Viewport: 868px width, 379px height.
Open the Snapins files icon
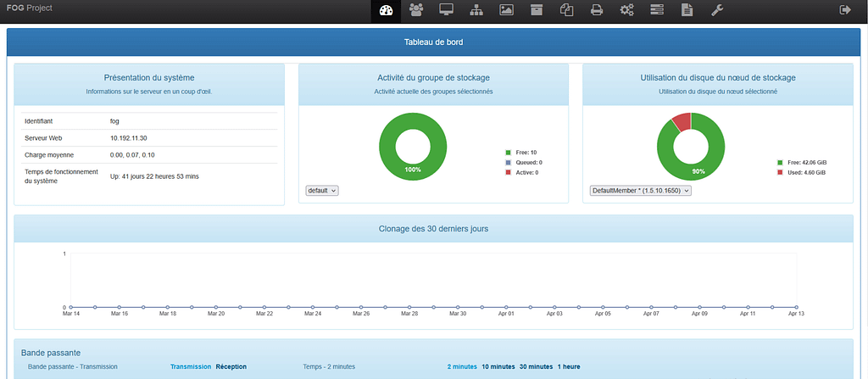(x=566, y=10)
